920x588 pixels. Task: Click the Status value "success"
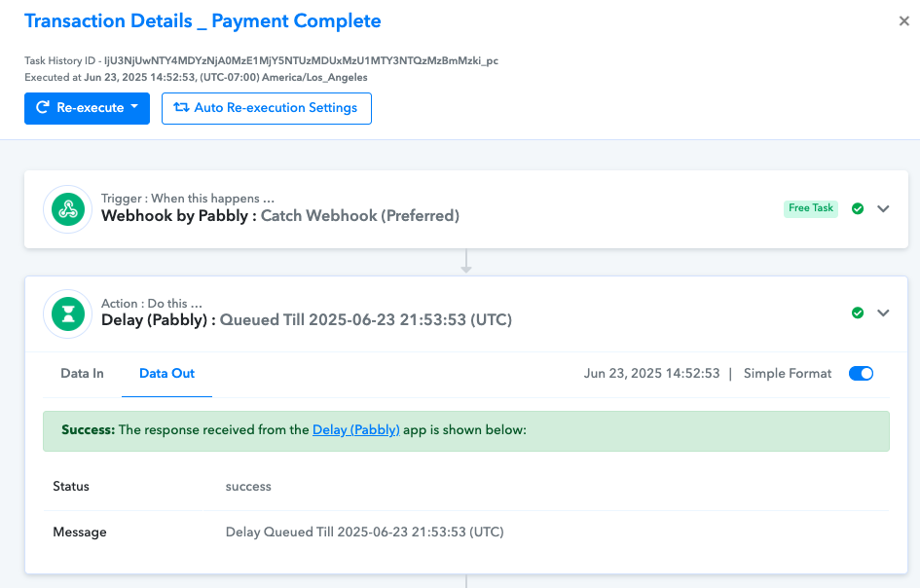[248, 487]
